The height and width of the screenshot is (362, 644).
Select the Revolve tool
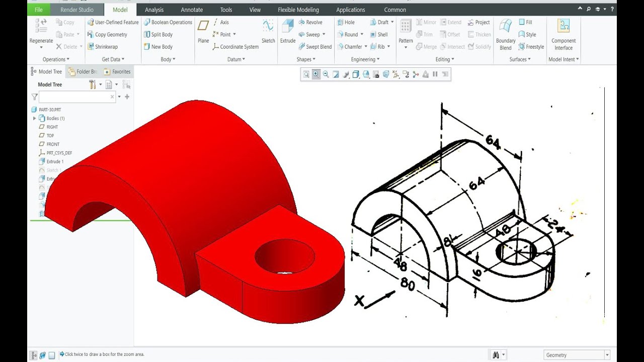(x=310, y=22)
